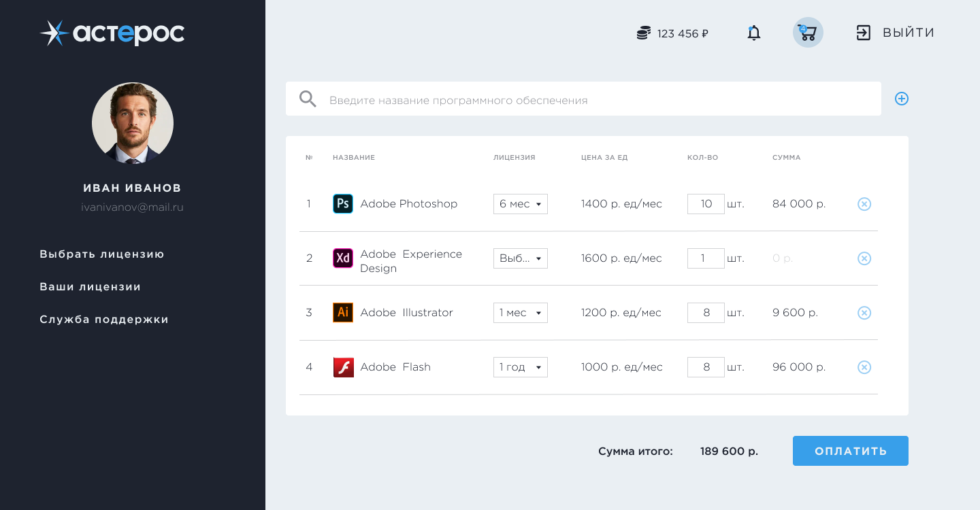Image resolution: width=980 pixels, height=510 pixels.
Task: Click Ivan Ivanov profile photo
Action: pos(133,123)
